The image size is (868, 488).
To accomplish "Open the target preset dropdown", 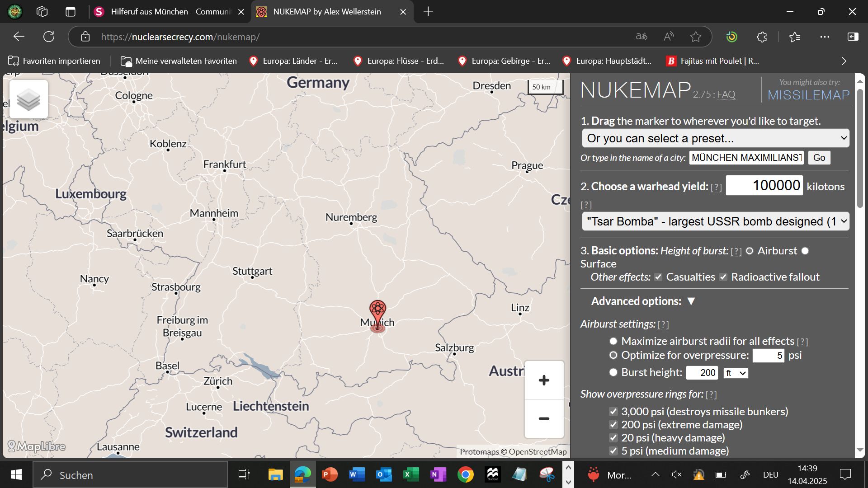I will (x=715, y=138).
